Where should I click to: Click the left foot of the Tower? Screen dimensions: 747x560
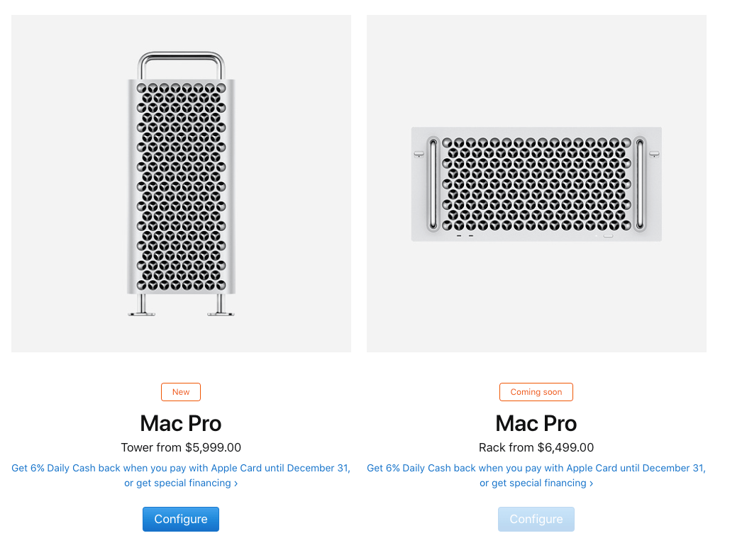click(141, 306)
